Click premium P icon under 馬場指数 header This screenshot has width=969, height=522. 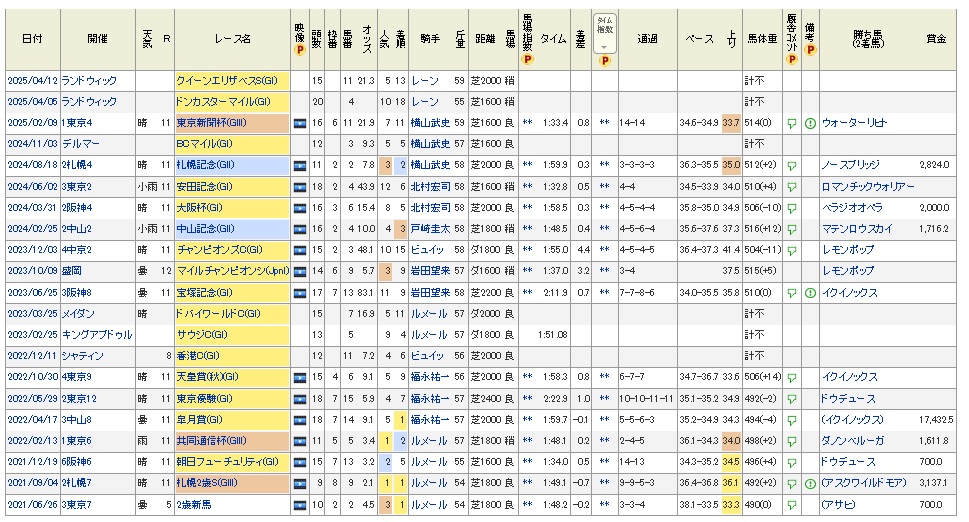point(527,60)
